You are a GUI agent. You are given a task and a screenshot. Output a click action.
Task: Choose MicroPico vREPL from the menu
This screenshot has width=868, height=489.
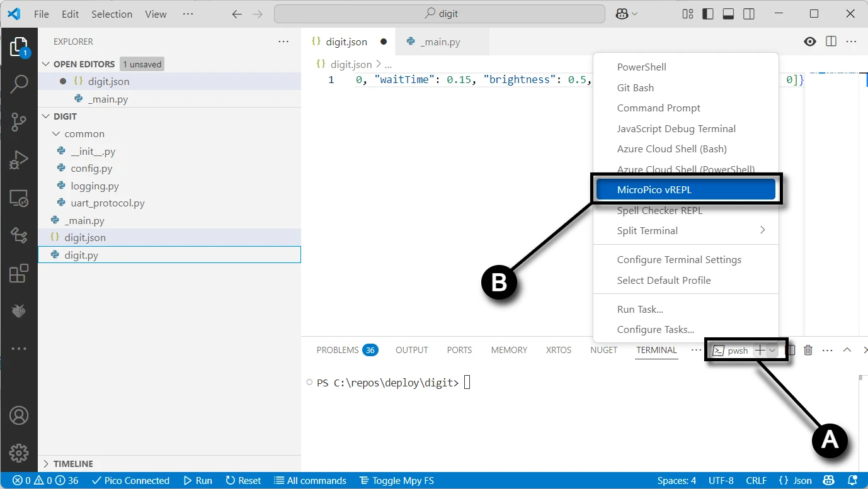point(686,190)
